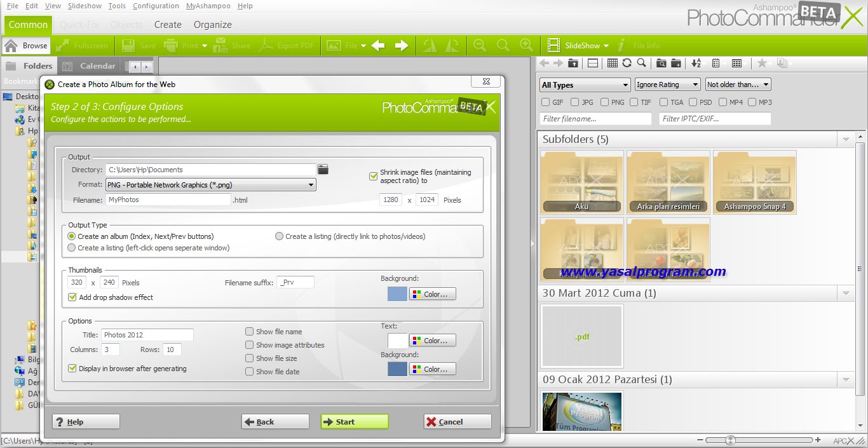Open the Slideshow menu
This screenshot has width=868, height=448.
tap(85, 6)
